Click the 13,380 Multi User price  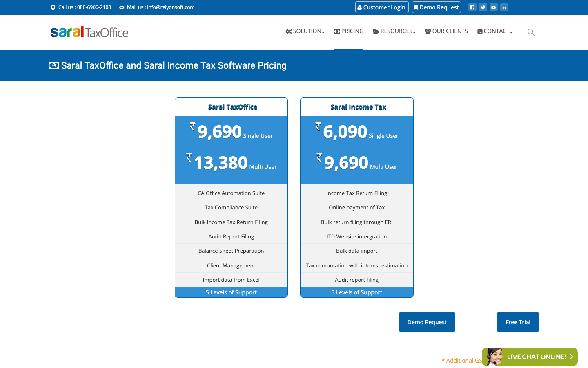coord(231,163)
